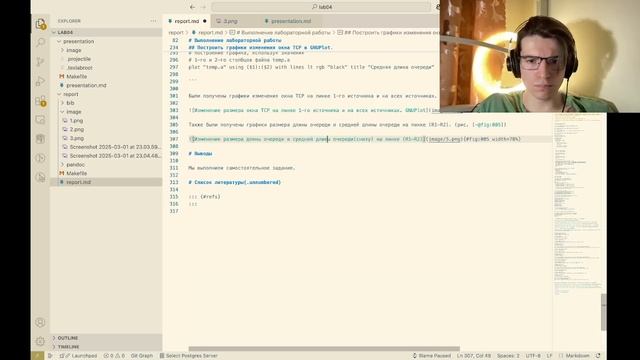Open the Source Control view

pyautogui.click(x=40, y=62)
